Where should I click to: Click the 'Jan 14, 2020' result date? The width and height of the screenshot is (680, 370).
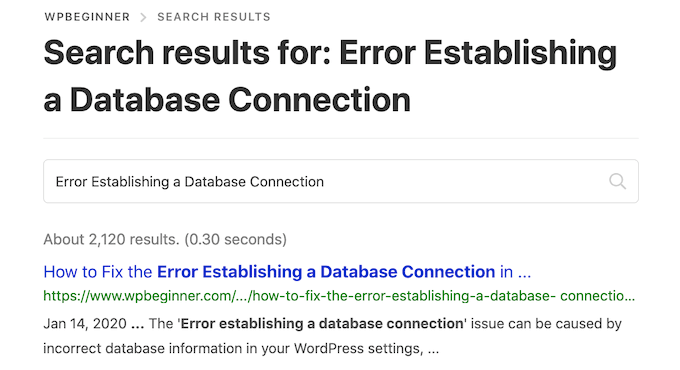(x=85, y=324)
